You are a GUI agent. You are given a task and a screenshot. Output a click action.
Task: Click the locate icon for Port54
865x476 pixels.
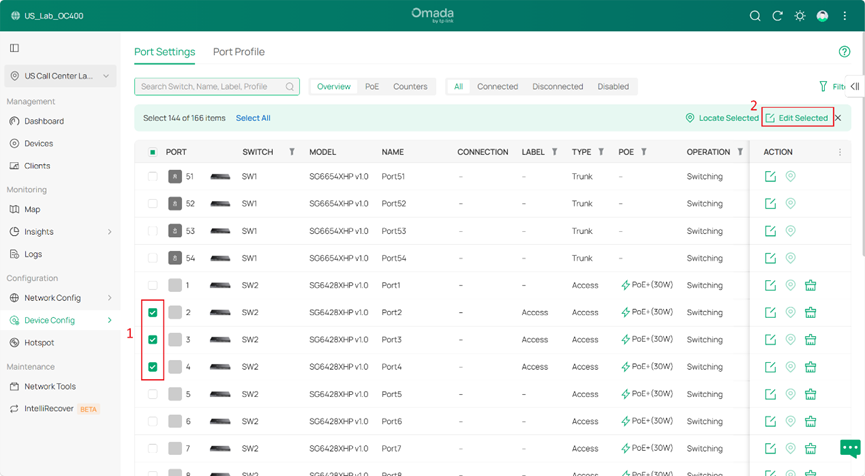(791, 258)
